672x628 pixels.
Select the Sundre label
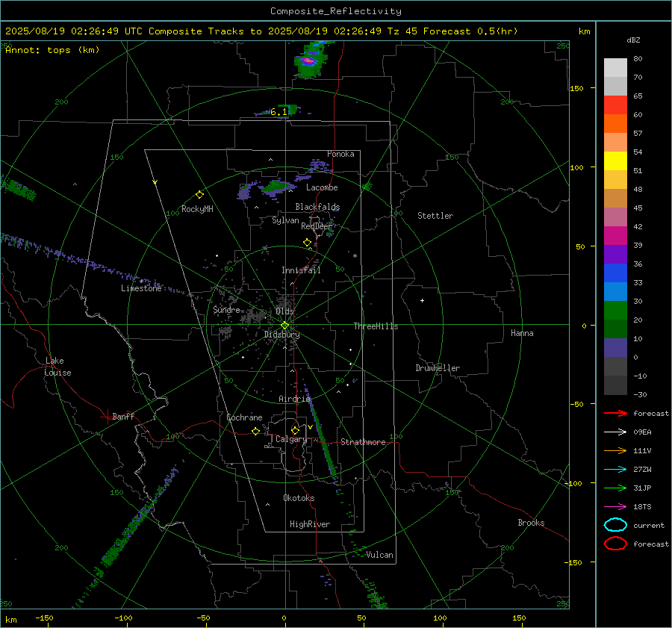pyautogui.click(x=226, y=309)
